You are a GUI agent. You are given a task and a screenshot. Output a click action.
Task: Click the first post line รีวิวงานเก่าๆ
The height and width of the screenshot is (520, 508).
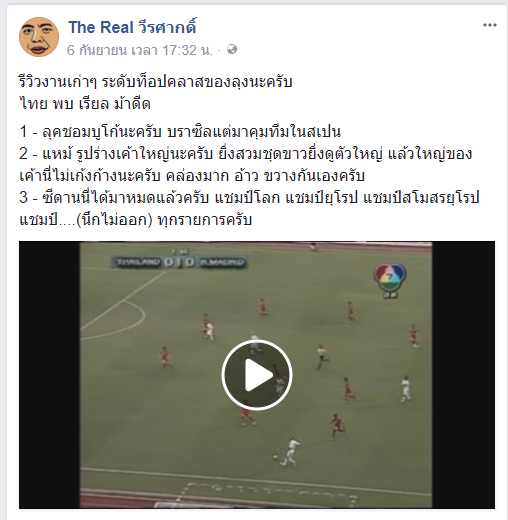click(156, 82)
